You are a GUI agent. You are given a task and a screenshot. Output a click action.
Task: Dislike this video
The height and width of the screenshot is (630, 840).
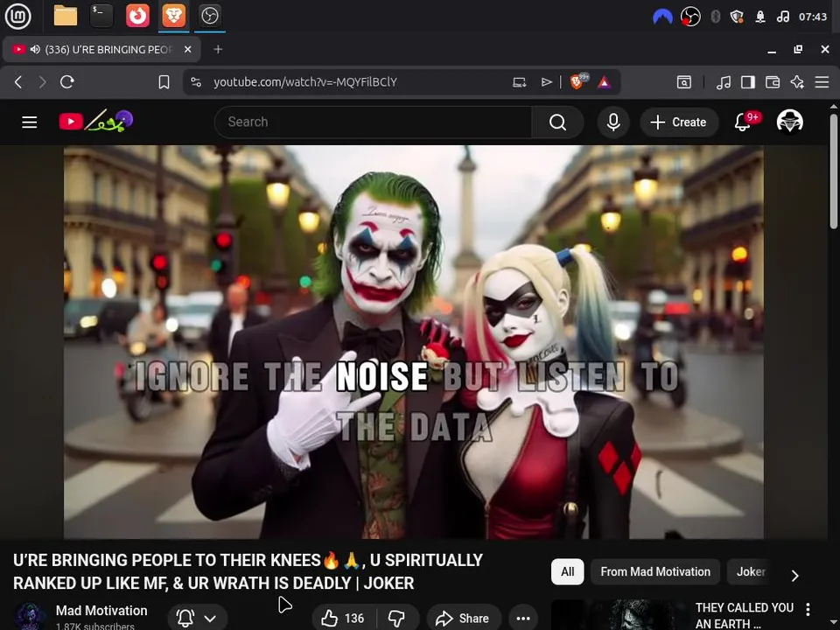pyautogui.click(x=397, y=619)
